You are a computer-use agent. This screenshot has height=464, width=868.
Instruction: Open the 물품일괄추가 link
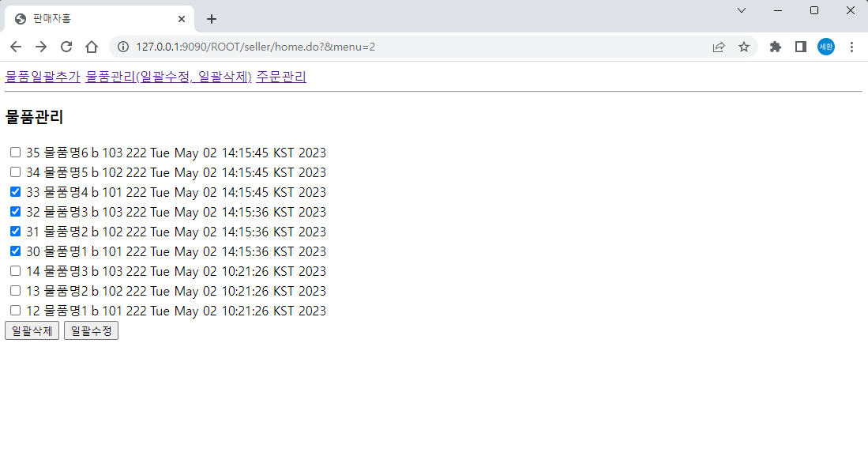(43, 77)
